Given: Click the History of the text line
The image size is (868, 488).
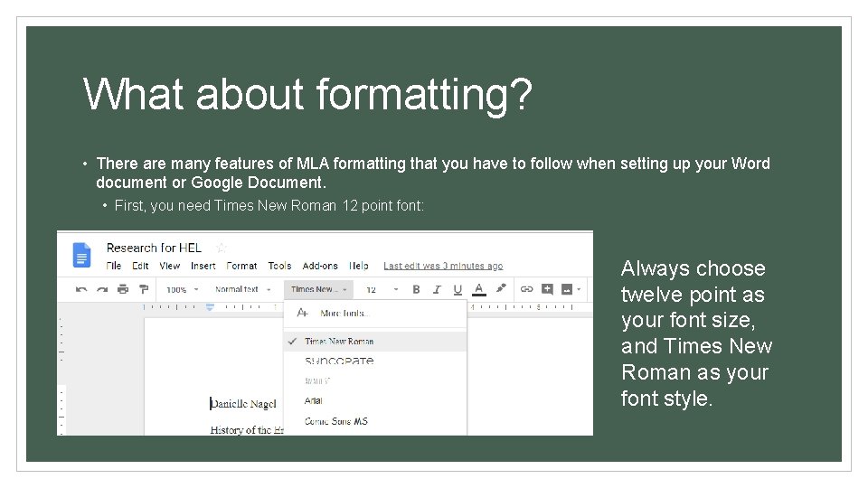Looking at the screenshot, I should (x=247, y=430).
